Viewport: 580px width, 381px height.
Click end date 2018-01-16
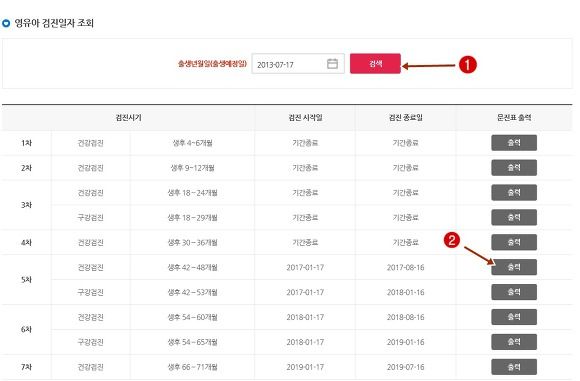(x=405, y=292)
